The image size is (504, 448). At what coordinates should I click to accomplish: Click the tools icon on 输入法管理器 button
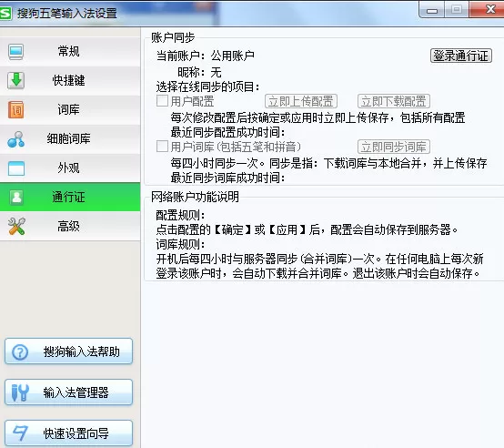pyautogui.click(x=20, y=392)
